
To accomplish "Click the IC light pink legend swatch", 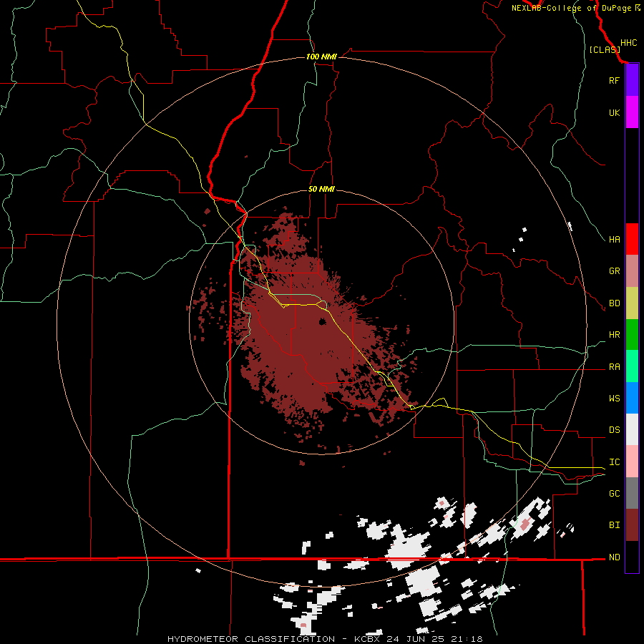I will [632, 462].
